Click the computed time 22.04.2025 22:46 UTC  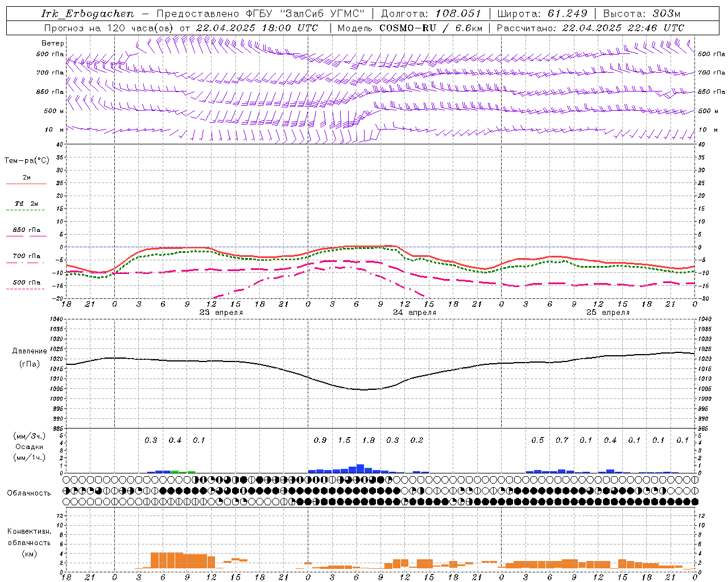coord(623,28)
